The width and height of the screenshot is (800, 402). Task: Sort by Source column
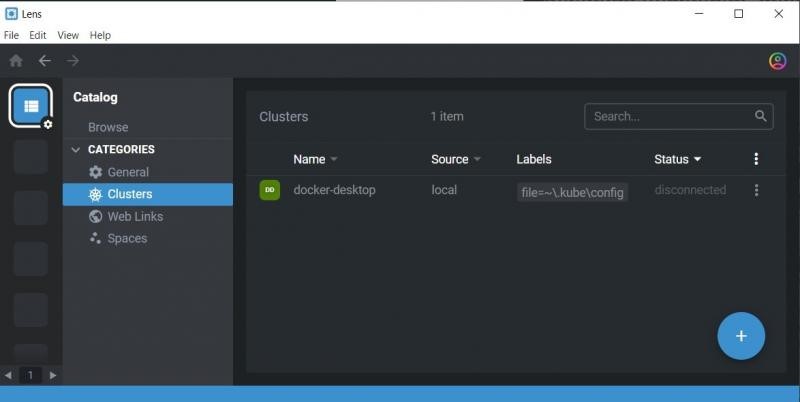pyautogui.click(x=455, y=159)
